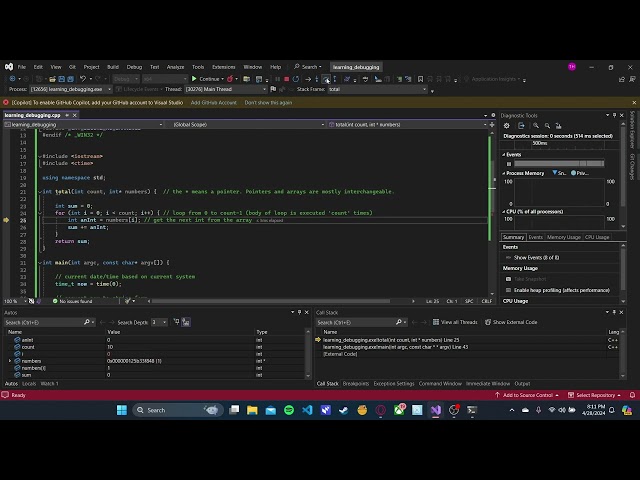Open Solution Explorer side tab
The width and height of the screenshot is (640, 480).
pos(632,129)
